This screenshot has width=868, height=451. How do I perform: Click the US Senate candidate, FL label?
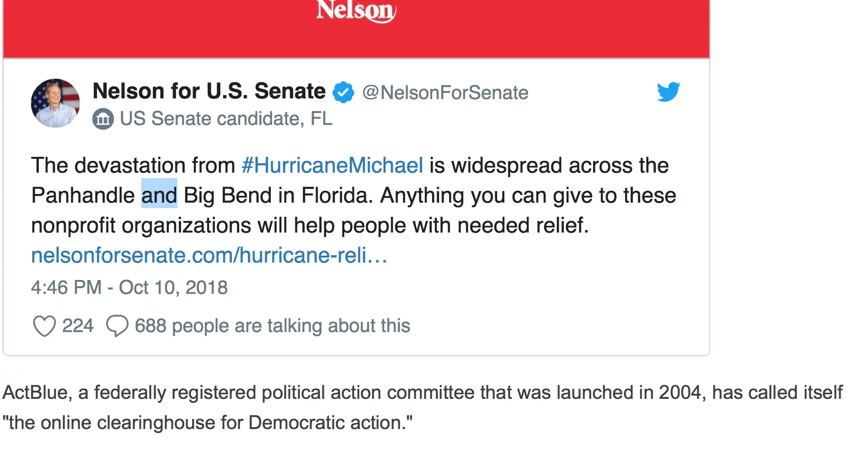click(x=226, y=119)
